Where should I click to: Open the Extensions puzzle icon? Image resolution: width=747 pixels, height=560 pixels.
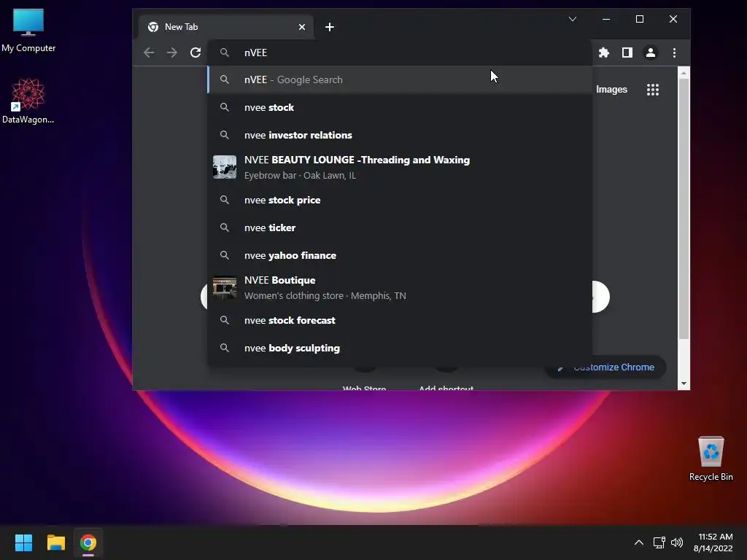click(604, 52)
